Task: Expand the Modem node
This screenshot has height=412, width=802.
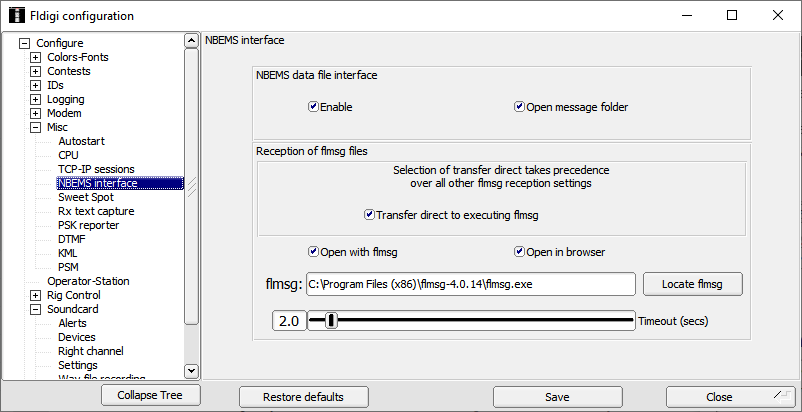Action: coord(35,113)
